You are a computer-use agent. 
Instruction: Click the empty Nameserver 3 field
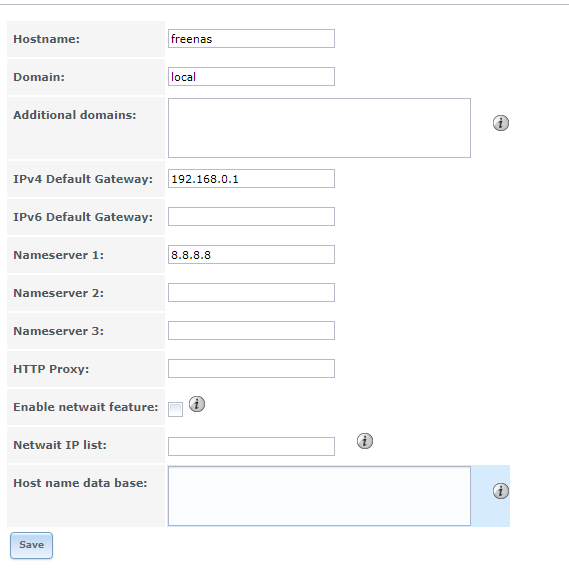point(251,331)
